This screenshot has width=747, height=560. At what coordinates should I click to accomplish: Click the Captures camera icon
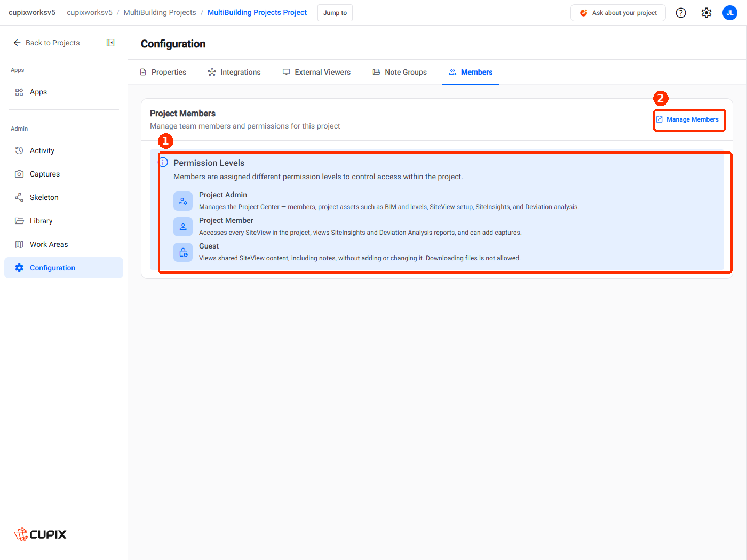[19, 174]
